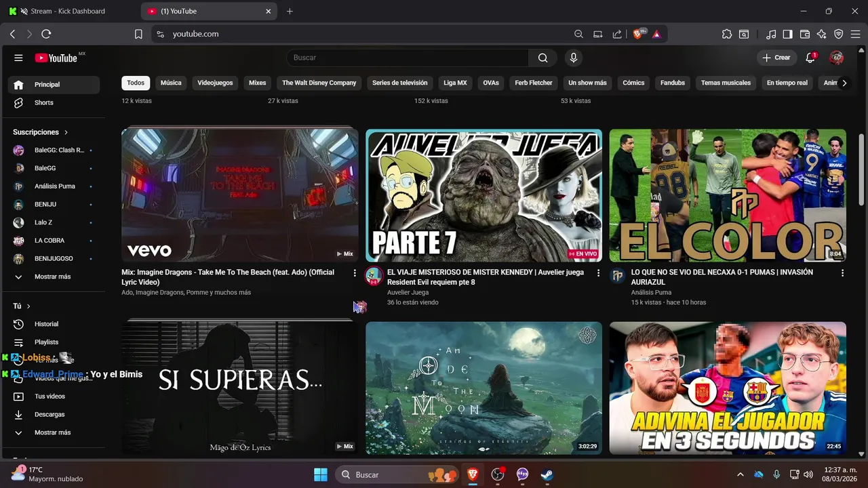Viewport: 868px width, 488px height.
Task: Switch to Kick Dashboard browser tab
Action: [68, 11]
